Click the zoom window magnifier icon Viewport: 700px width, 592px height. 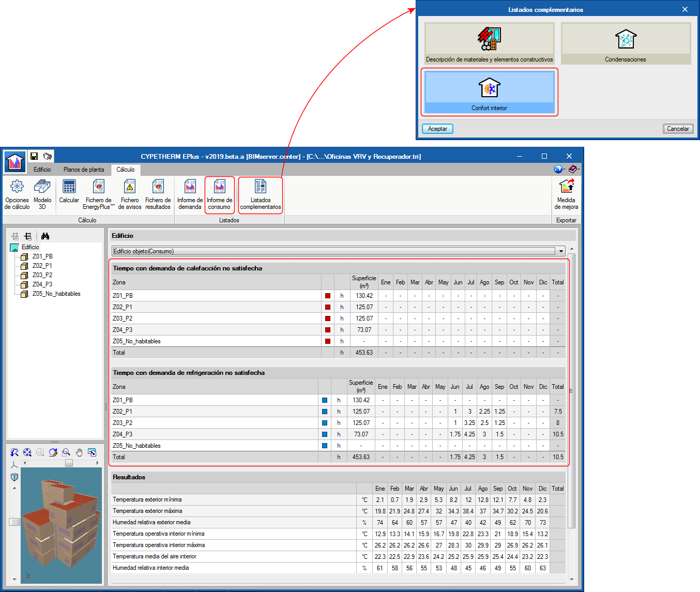click(x=66, y=452)
